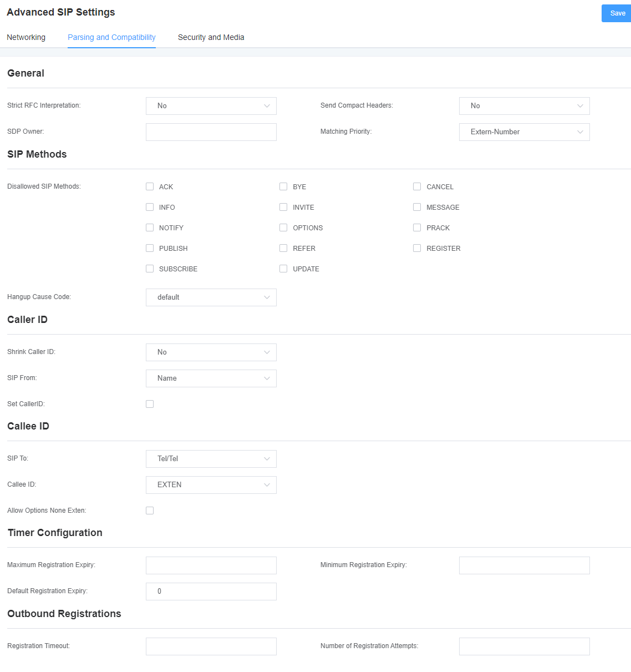The image size is (631, 672).
Task: Click the Number of Registration Attempts field
Action: tap(525, 646)
